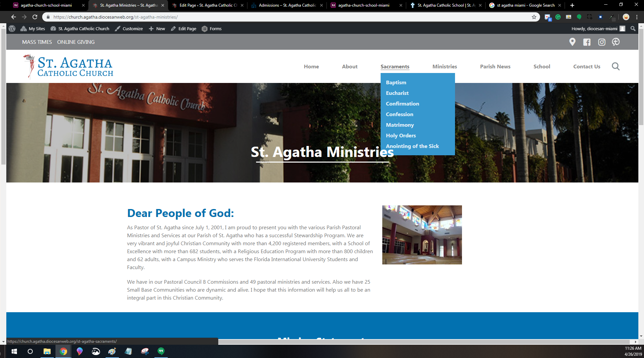Reload the page using refresh icon
This screenshot has height=358, width=644.
pos(35,17)
